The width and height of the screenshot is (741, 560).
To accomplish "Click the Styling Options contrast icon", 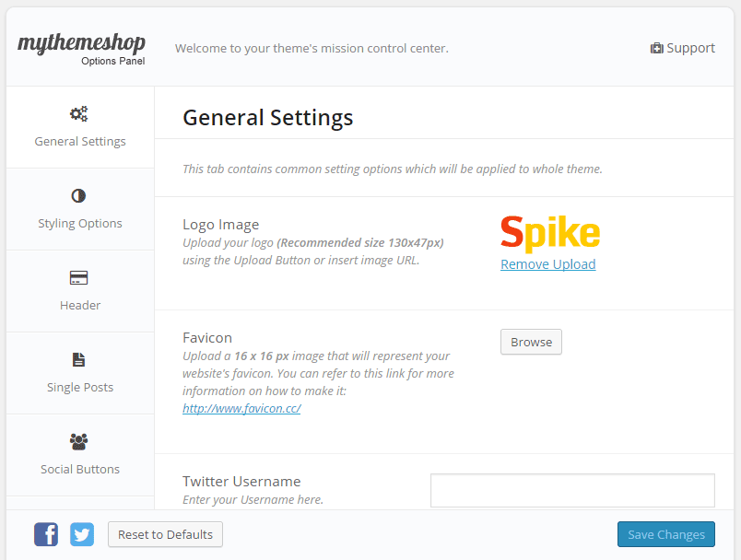I will (79, 196).
